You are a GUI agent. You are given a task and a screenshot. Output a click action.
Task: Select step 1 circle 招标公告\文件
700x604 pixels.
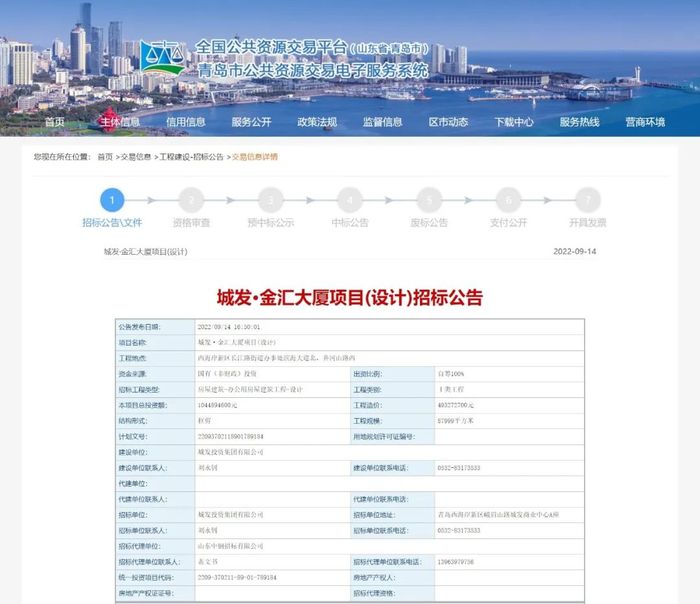112,200
